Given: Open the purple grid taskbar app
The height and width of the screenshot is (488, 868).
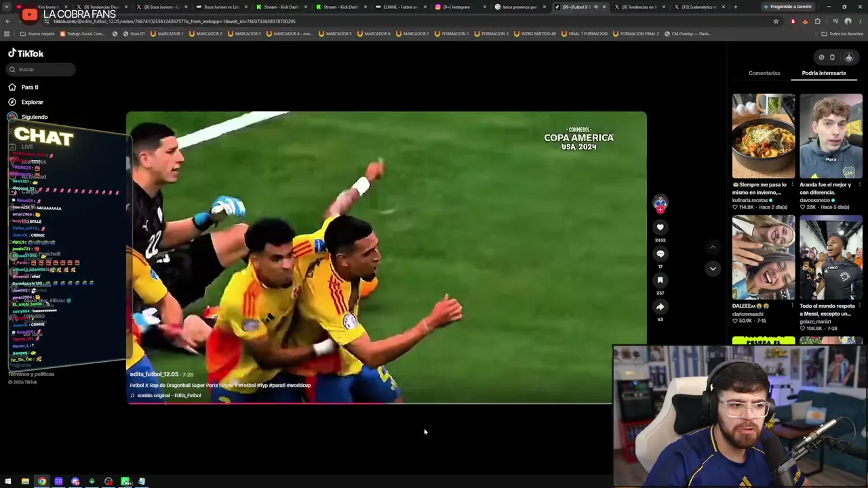Looking at the screenshot, I should coord(58,482).
